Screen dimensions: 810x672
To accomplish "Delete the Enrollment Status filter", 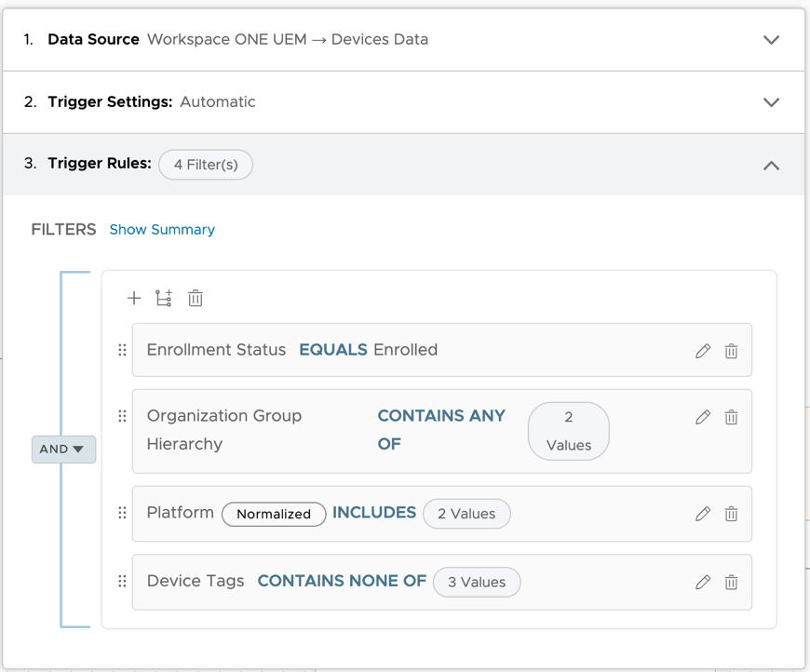I will (x=732, y=351).
